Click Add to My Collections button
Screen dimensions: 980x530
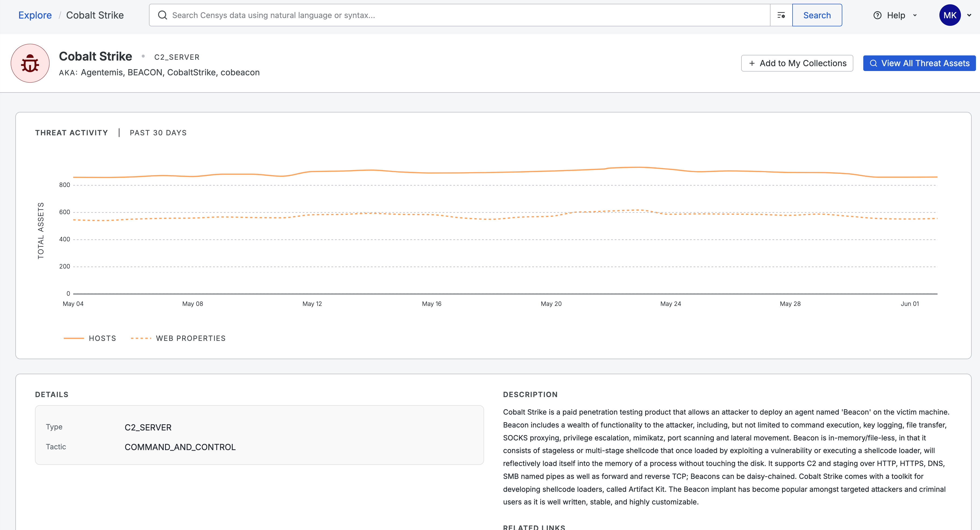click(x=797, y=63)
